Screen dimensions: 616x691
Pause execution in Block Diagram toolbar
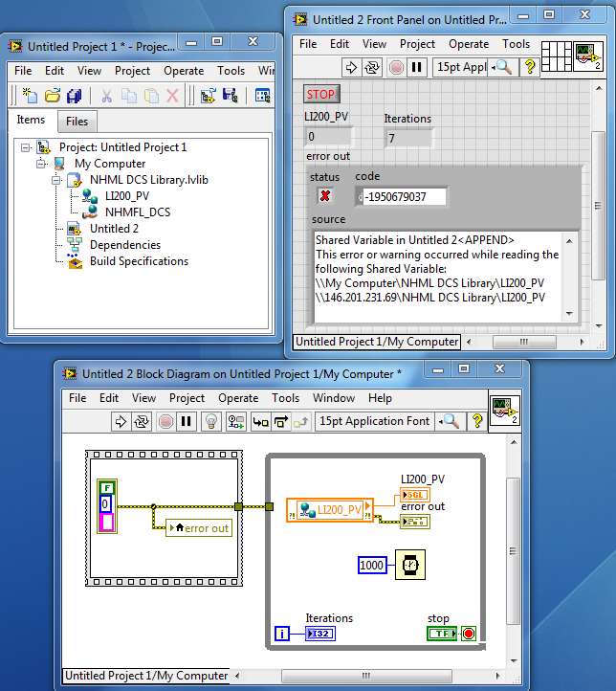[x=186, y=422]
